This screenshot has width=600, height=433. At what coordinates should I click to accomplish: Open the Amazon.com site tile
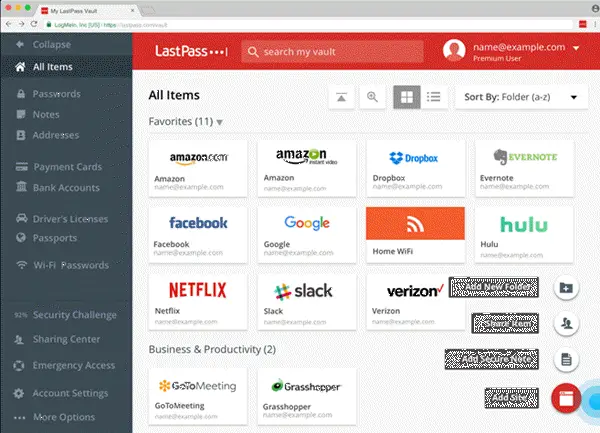click(x=198, y=169)
